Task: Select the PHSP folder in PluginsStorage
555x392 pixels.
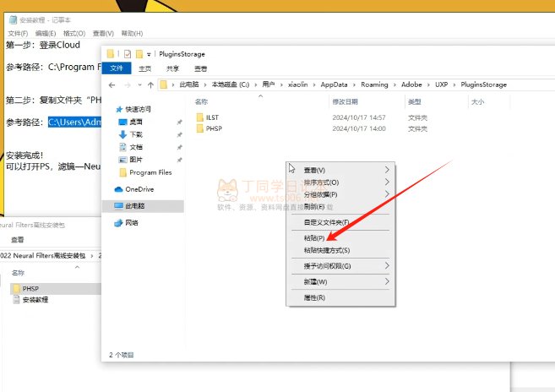Action: pyautogui.click(x=213, y=128)
